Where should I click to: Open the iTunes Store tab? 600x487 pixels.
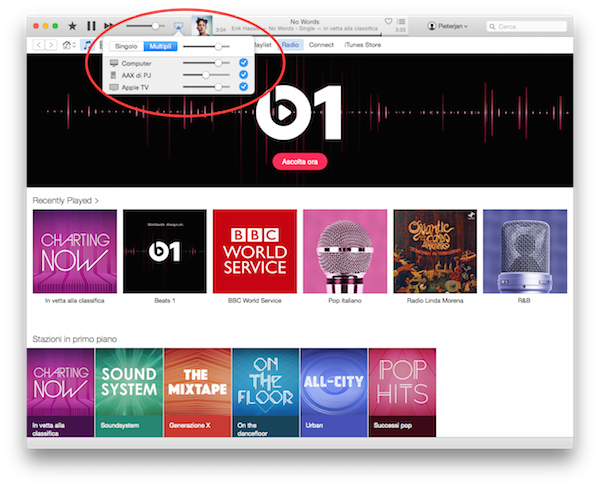click(x=362, y=45)
